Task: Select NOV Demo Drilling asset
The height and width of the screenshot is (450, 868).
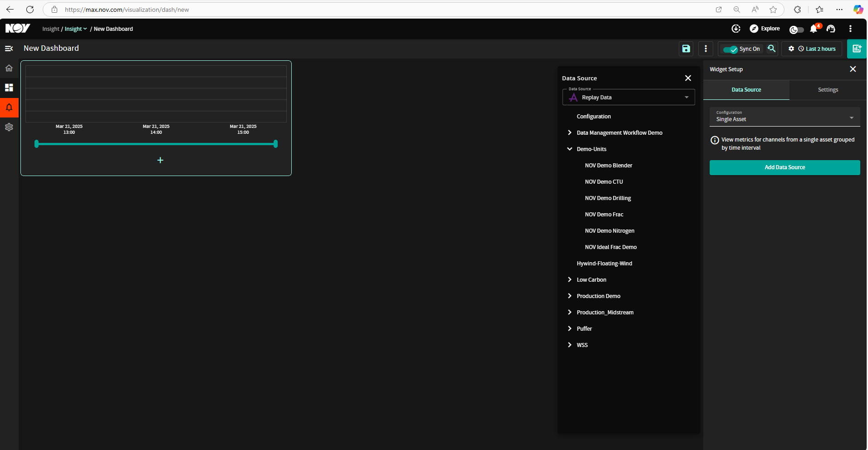Action: (x=608, y=198)
